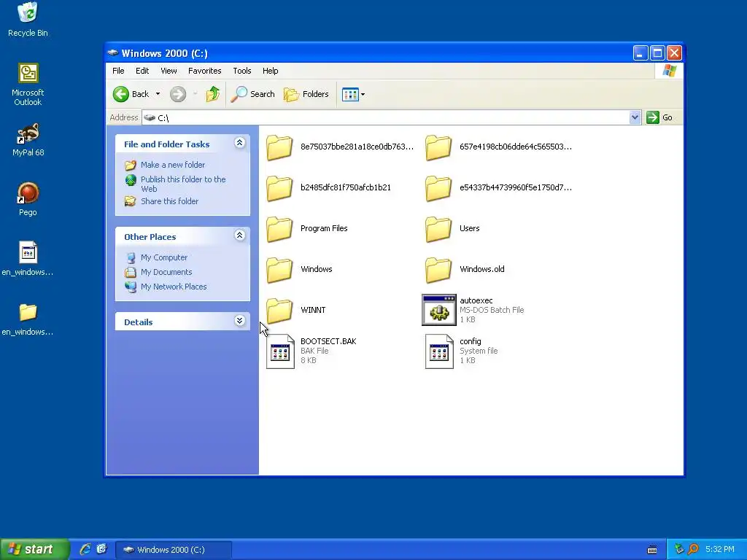The height and width of the screenshot is (560, 747).
Task: Select the BOOTSECT.BAK file icon
Action: click(280, 351)
